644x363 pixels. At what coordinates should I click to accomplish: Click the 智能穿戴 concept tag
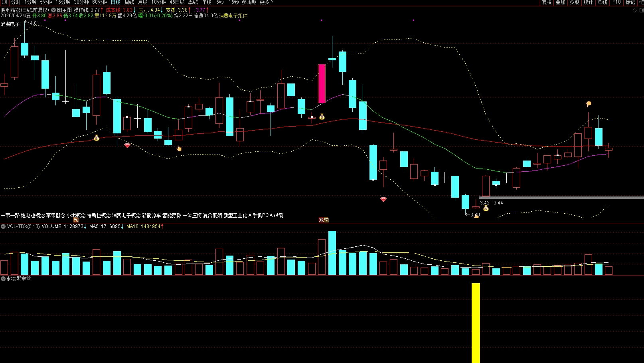172,215
